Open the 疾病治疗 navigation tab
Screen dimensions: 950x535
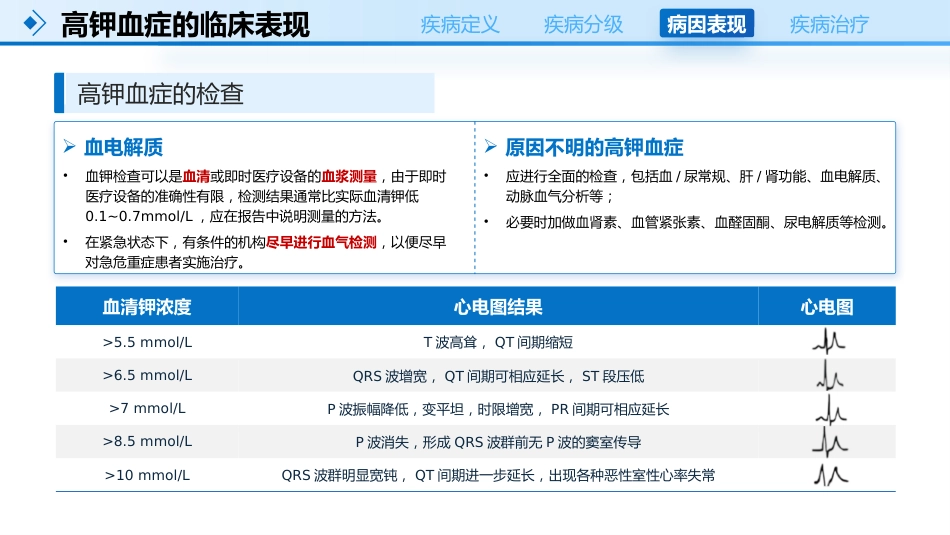point(829,24)
